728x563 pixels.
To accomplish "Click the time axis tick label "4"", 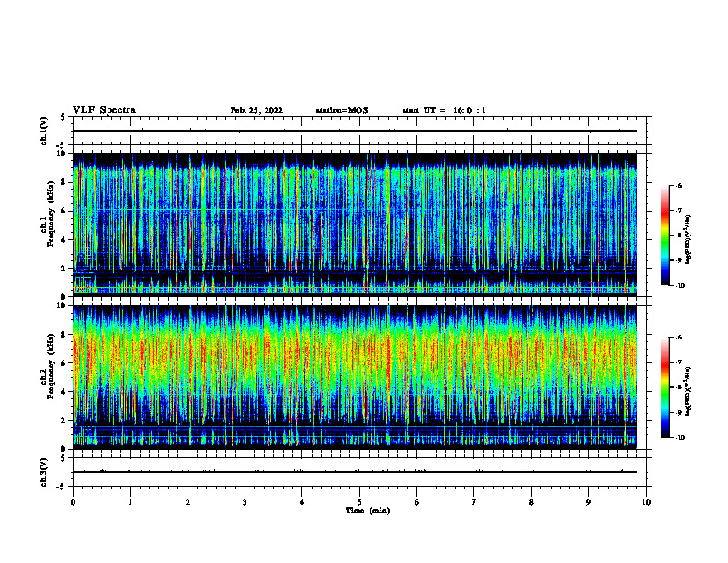I will (x=302, y=502).
